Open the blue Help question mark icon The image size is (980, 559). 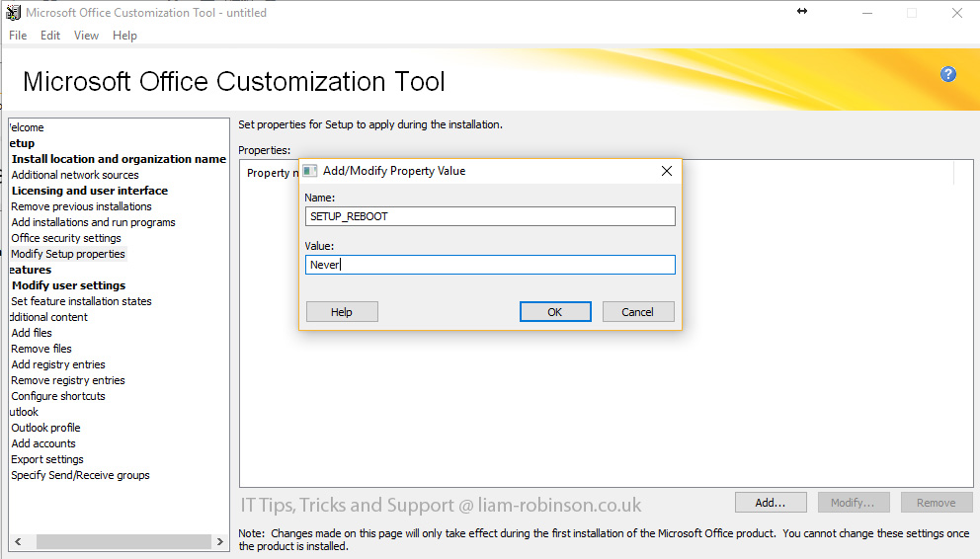tap(947, 74)
